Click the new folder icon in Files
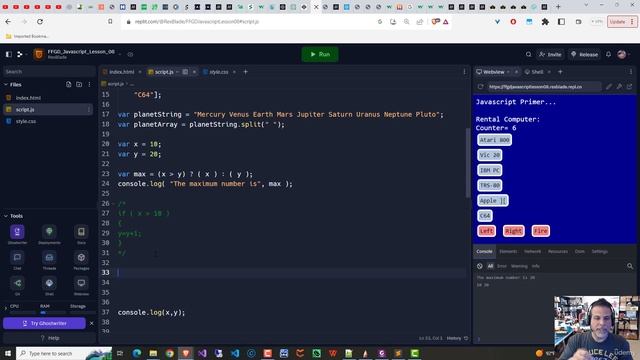The height and width of the screenshot is (360, 640). pyautogui.click(x=79, y=84)
